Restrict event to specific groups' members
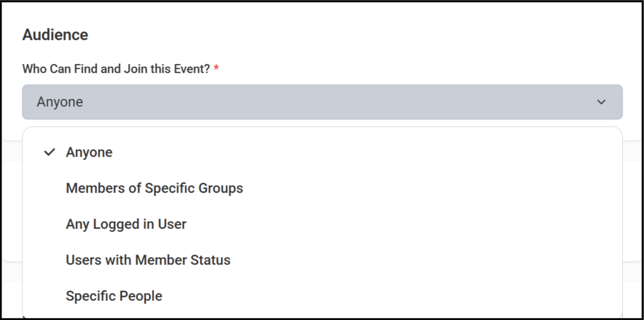Image resolution: width=644 pixels, height=320 pixels. [x=155, y=188]
